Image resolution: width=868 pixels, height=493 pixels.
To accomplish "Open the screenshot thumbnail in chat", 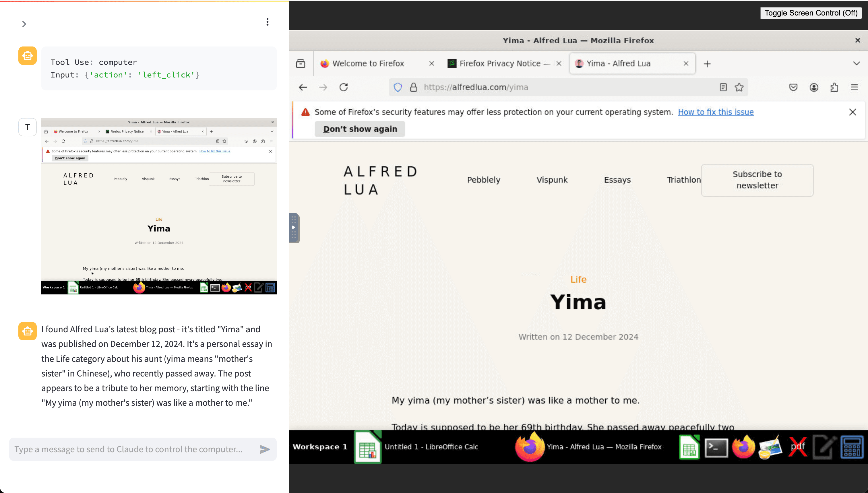I will 159,206.
